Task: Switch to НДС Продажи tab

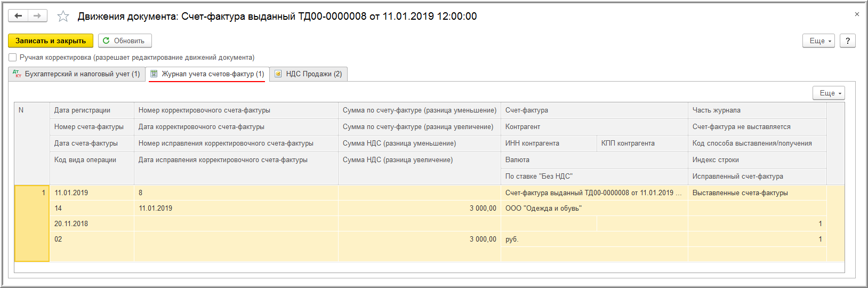Action: tap(309, 74)
